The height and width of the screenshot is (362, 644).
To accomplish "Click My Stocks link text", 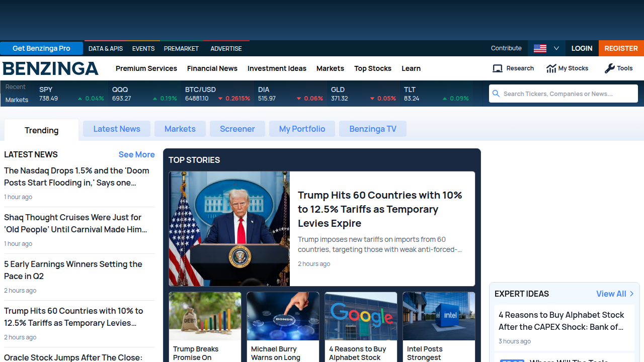I will [x=573, y=68].
